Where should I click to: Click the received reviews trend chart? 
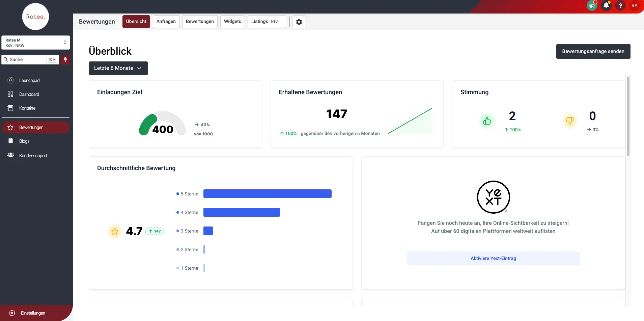pos(410,121)
